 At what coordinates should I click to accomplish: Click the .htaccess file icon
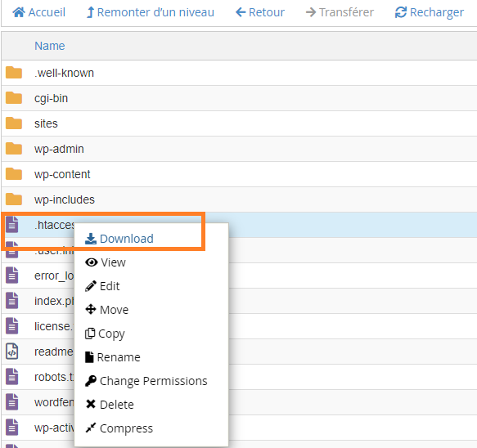[x=12, y=225]
